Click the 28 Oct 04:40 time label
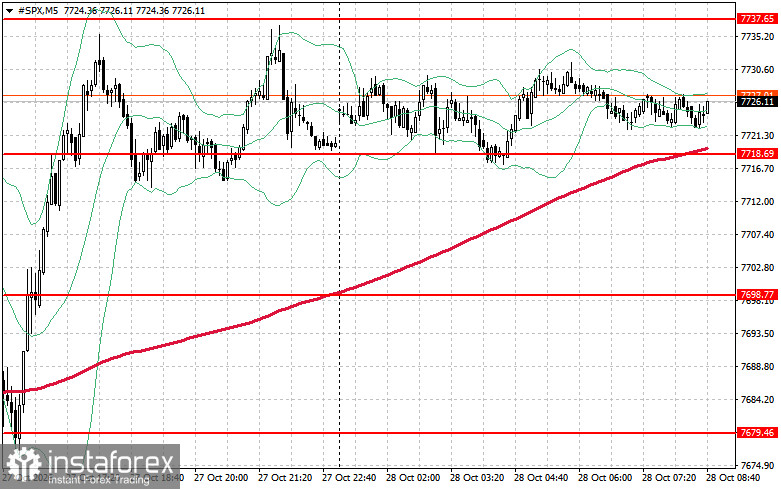The image size is (781, 489). coord(541,478)
